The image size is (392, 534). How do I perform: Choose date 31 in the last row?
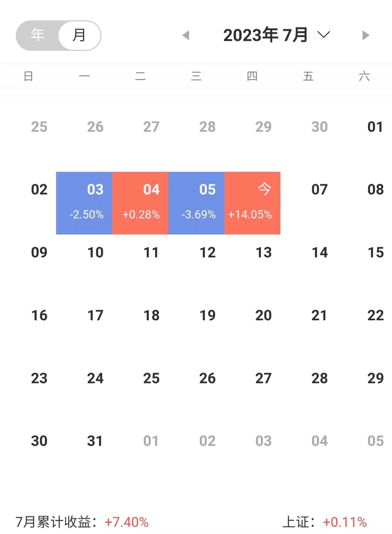tap(95, 441)
